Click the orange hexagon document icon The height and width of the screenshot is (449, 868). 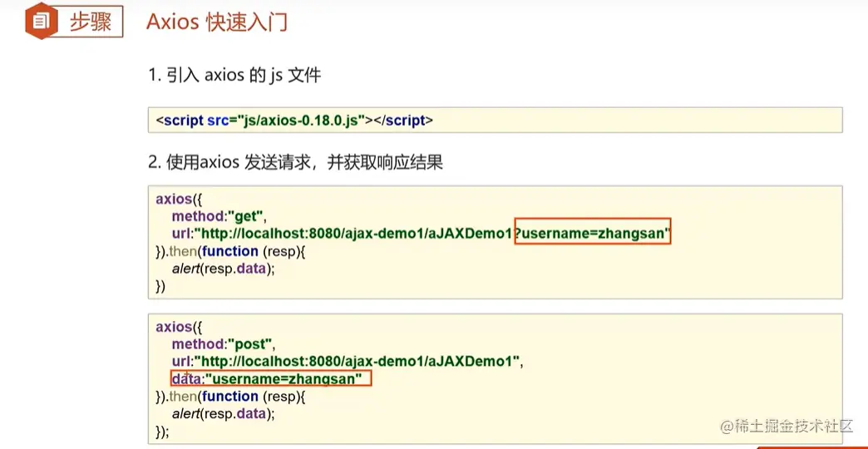coord(39,22)
